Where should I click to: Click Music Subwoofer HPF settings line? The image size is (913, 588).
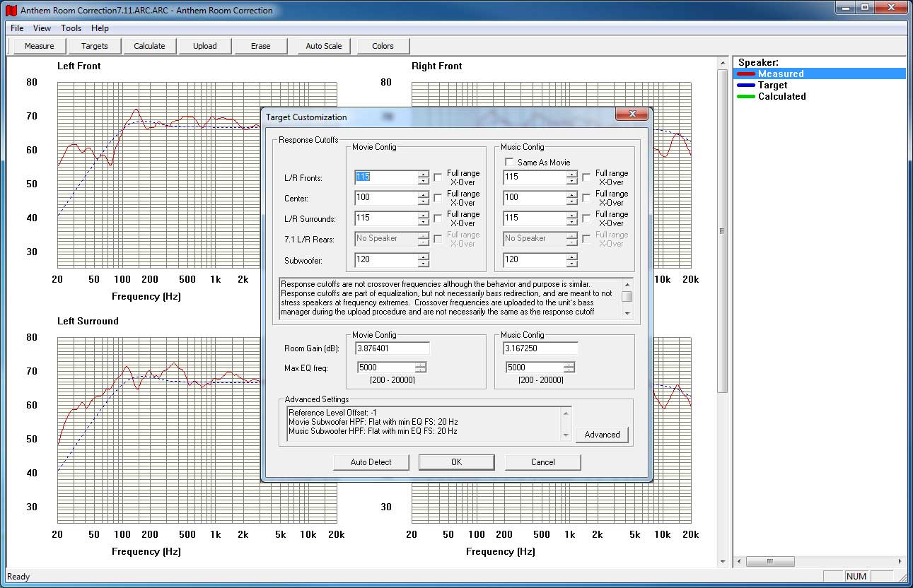[372, 431]
